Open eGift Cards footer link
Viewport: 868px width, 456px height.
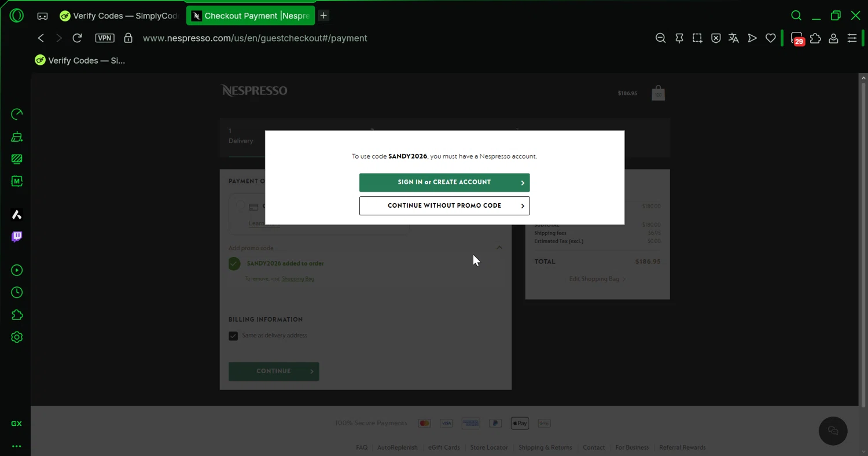(444, 447)
